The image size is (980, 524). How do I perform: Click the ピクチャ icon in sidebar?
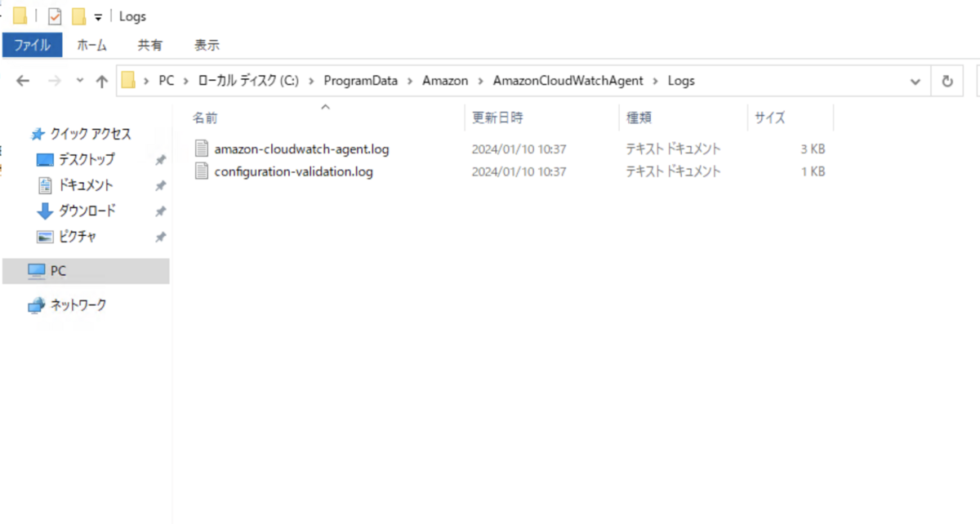45,237
